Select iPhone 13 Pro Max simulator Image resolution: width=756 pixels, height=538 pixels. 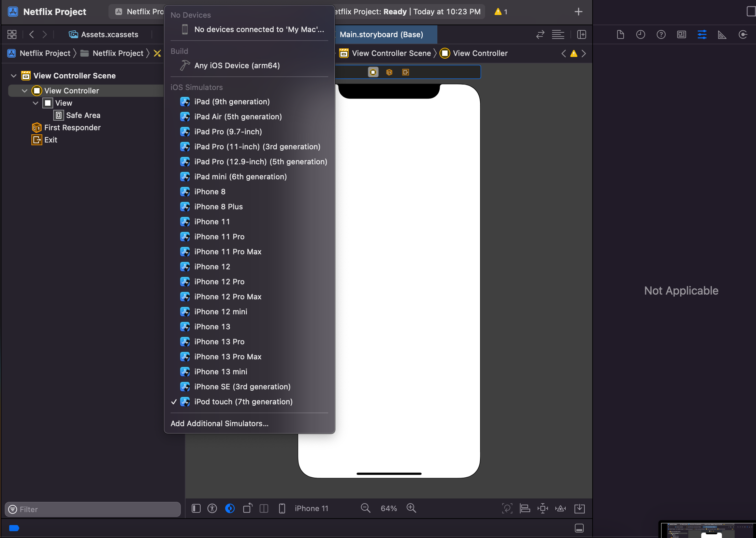pyautogui.click(x=228, y=357)
